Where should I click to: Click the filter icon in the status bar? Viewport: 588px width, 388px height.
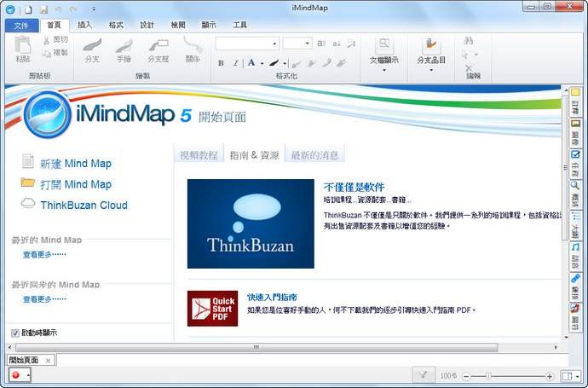424,374
